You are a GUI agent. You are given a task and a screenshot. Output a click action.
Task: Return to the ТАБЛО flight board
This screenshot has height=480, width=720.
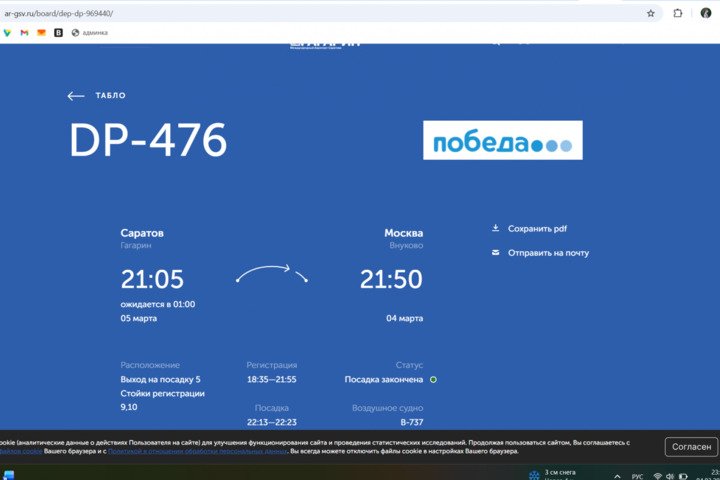110,96
